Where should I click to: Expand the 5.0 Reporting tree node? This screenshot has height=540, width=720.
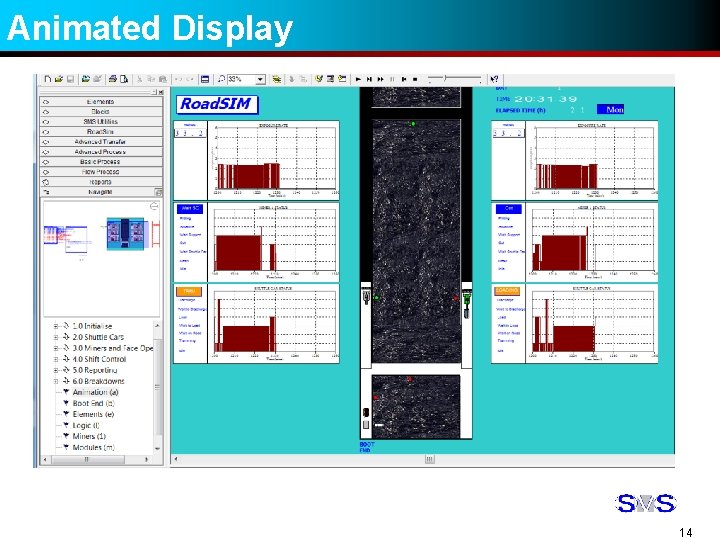pyautogui.click(x=56, y=370)
